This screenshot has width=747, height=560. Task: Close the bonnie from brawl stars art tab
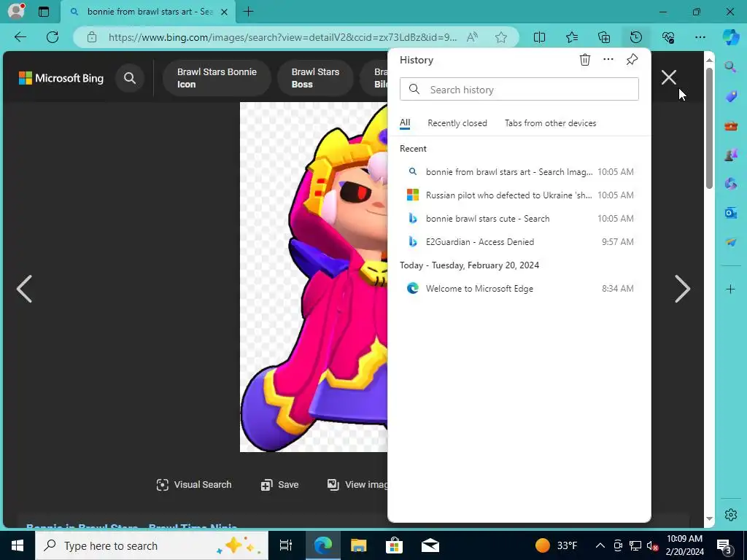tap(224, 12)
